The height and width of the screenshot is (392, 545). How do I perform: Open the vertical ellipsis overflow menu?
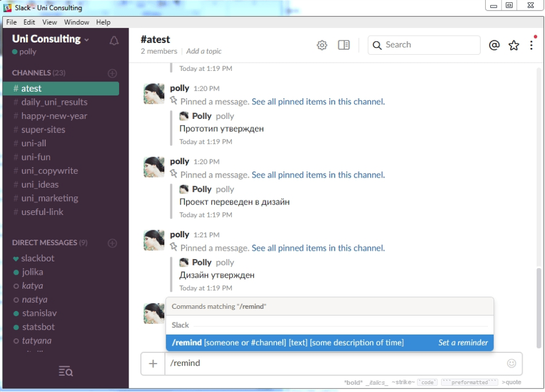[x=531, y=45]
